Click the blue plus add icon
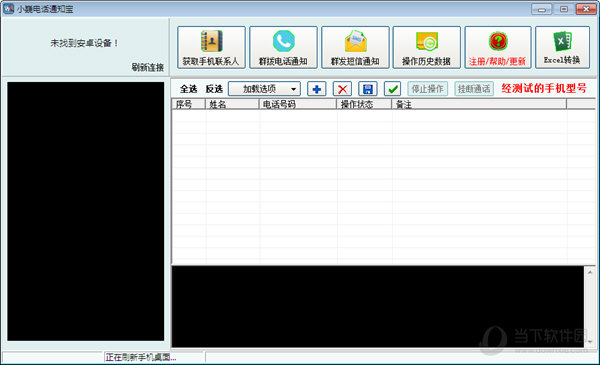This screenshot has height=365, width=600. point(316,89)
